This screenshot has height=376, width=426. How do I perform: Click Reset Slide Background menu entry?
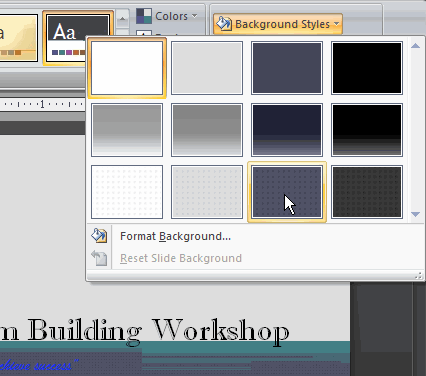click(255, 258)
